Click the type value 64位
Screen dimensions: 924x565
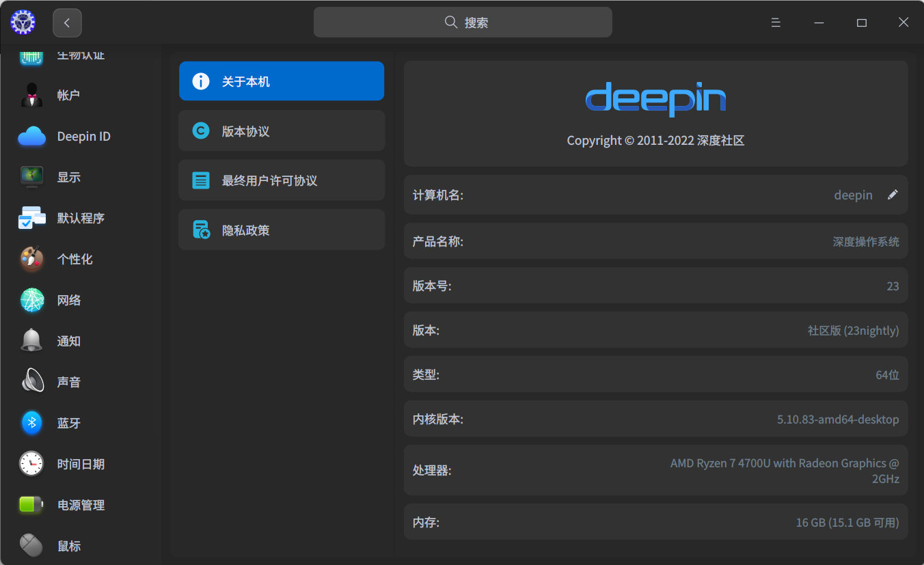tap(887, 374)
